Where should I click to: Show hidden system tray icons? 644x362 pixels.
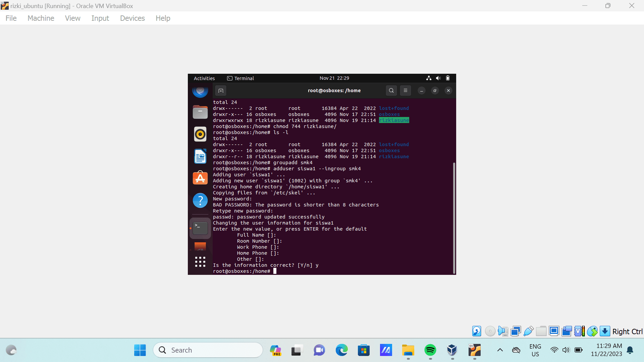(x=500, y=350)
